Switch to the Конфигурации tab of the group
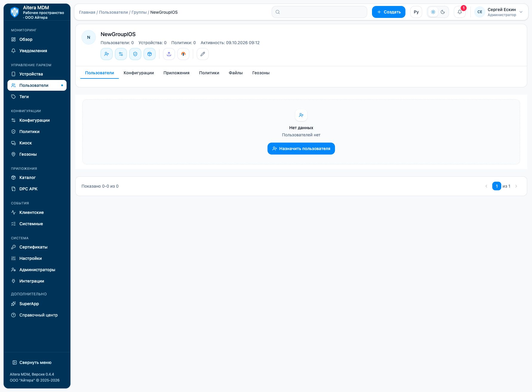Image resolution: width=532 pixels, height=392 pixels. pyautogui.click(x=139, y=73)
